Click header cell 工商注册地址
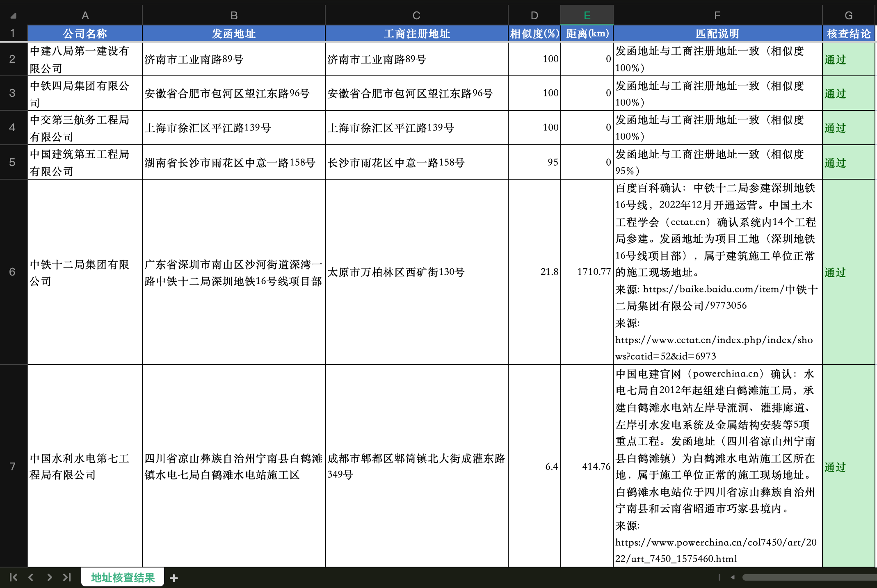The image size is (877, 588). tap(417, 34)
